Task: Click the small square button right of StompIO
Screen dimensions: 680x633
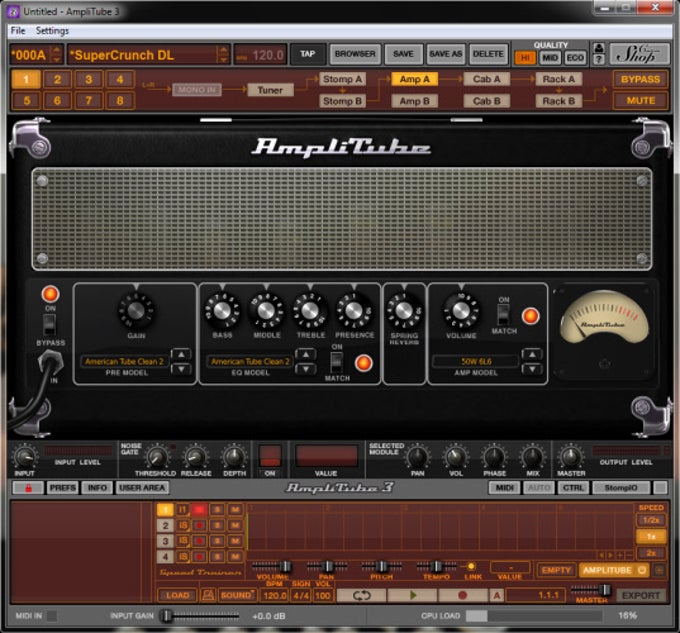Action: pyautogui.click(x=660, y=488)
